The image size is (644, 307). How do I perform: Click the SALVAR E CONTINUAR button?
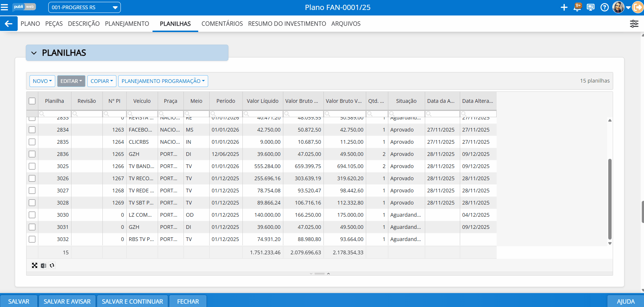pos(132,301)
